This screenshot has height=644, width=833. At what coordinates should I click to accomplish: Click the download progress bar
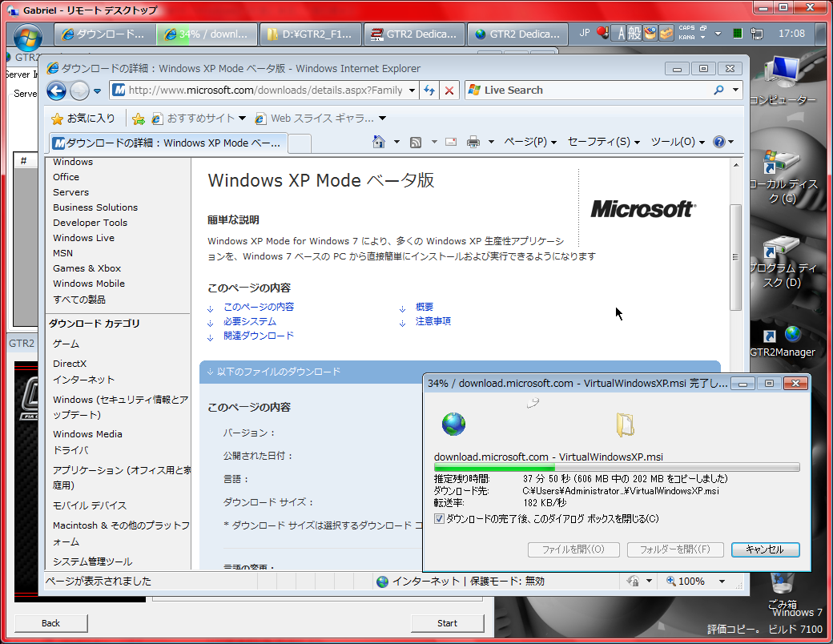(617, 468)
